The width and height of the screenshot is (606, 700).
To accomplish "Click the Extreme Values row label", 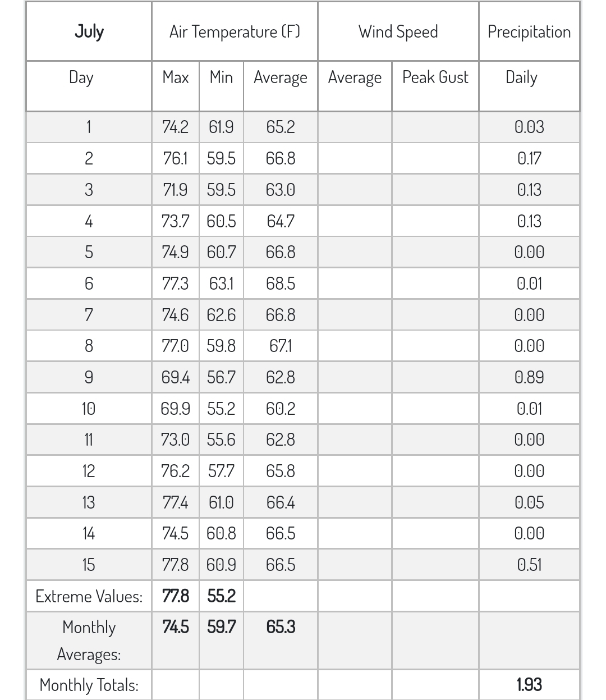I will [89, 596].
